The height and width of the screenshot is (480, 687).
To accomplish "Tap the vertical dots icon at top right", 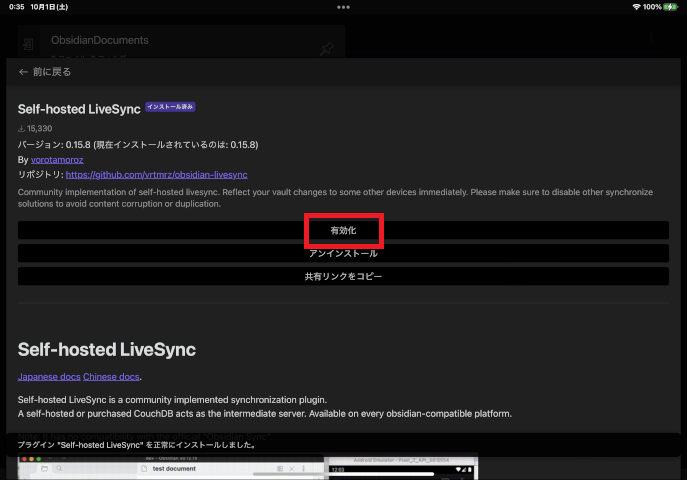I will pyautogui.click(x=651, y=39).
